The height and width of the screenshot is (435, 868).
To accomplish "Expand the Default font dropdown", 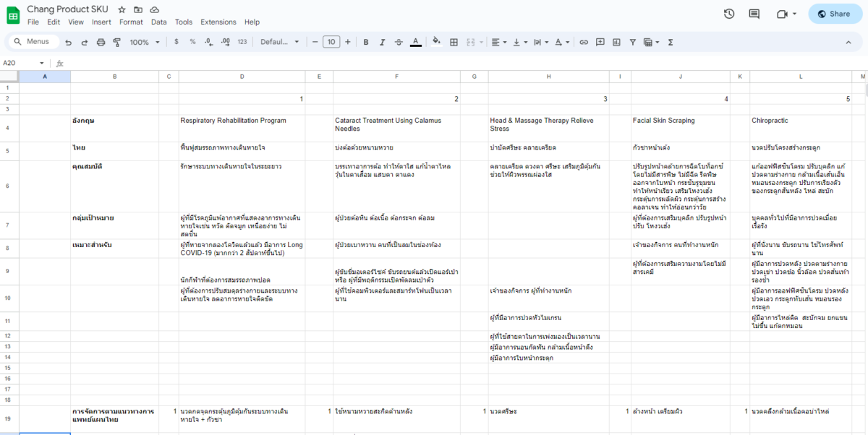I will [x=280, y=42].
